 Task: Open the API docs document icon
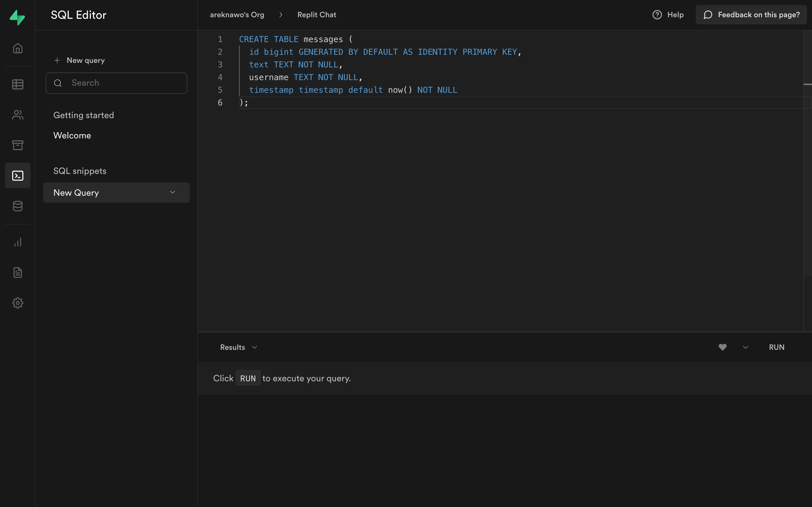pyautogui.click(x=18, y=272)
